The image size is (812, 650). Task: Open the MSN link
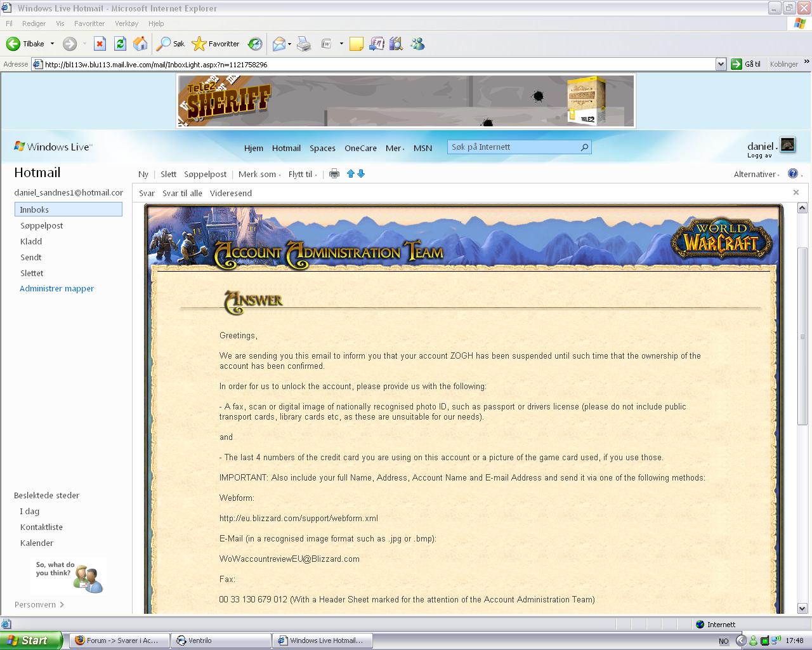pos(422,148)
